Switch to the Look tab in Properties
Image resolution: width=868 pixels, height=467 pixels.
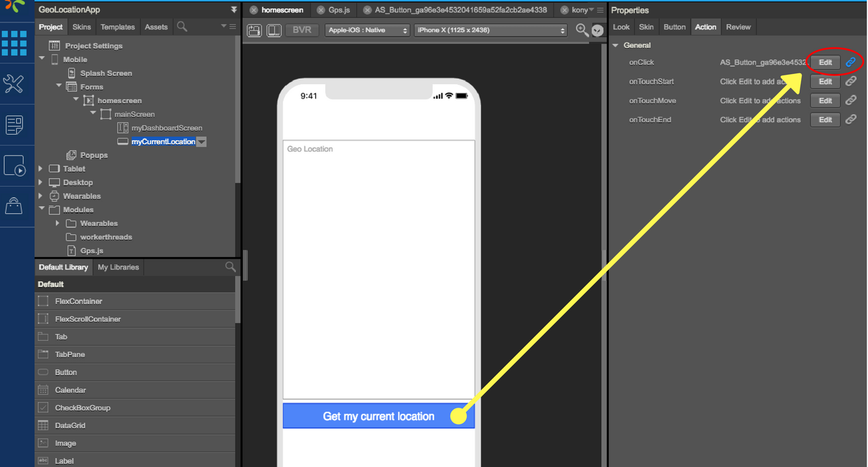[x=621, y=27]
